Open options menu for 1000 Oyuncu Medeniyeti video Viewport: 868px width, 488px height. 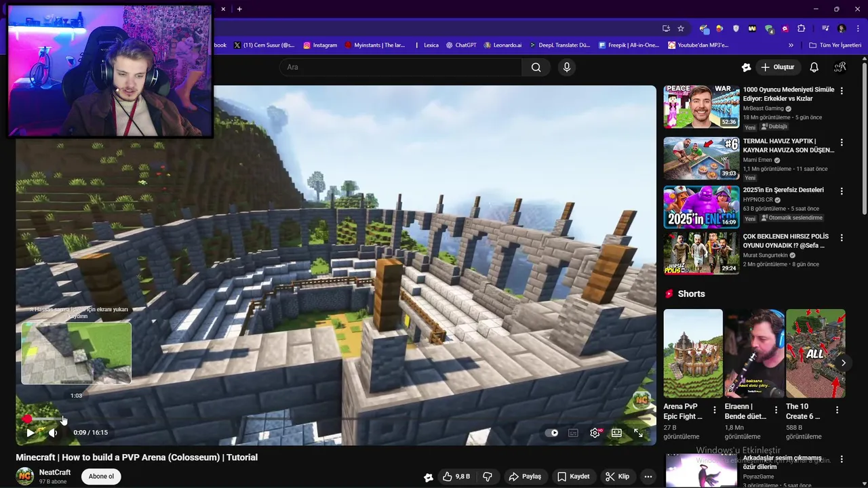point(842,91)
